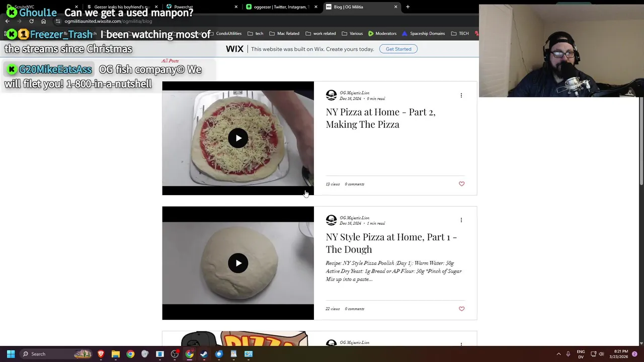
Task: Open a new browser tab
Action: pos(408,7)
